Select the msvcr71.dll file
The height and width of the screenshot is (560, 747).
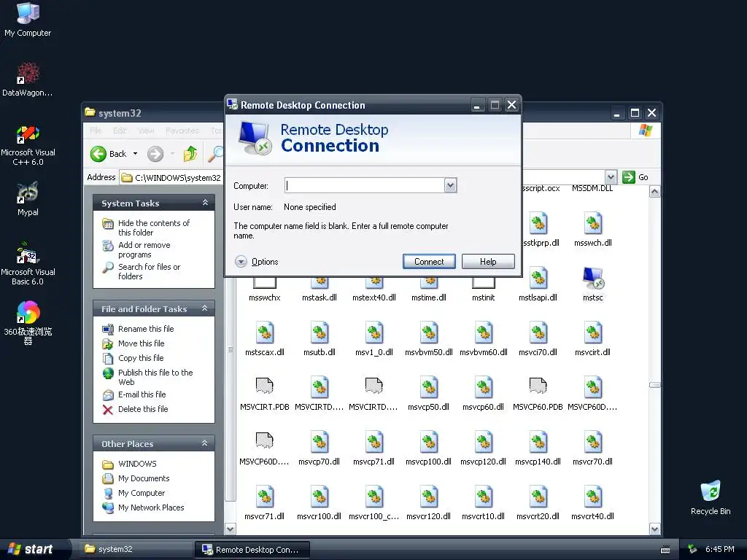[x=264, y=503]
